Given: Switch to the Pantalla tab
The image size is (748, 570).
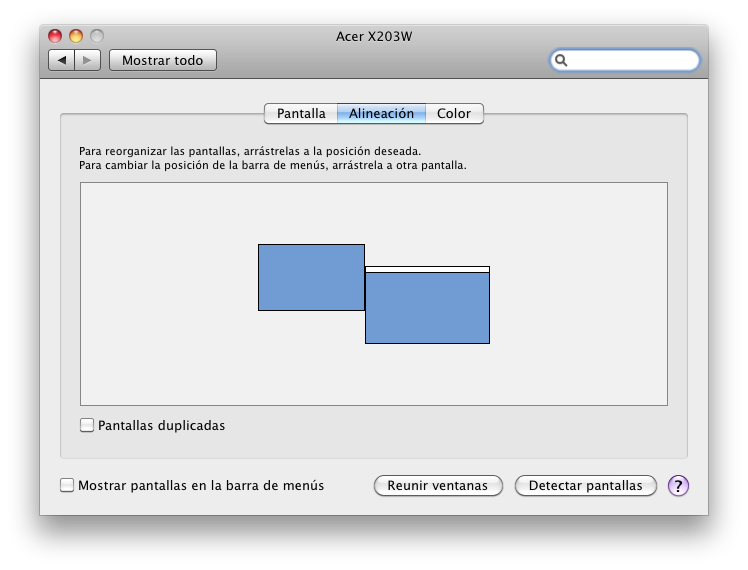Looking at the screenshot, I should tap(301, 114).
